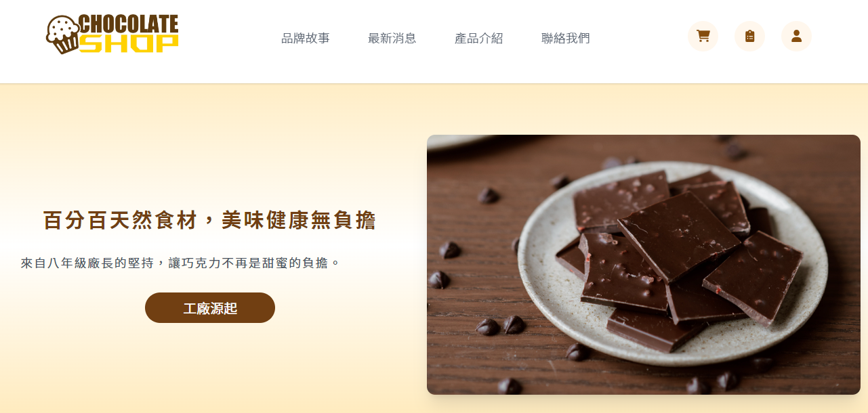Select 產品介紹 in the navigation bar
This screenshot has width=868, height=413.
[x=479, y=38]
